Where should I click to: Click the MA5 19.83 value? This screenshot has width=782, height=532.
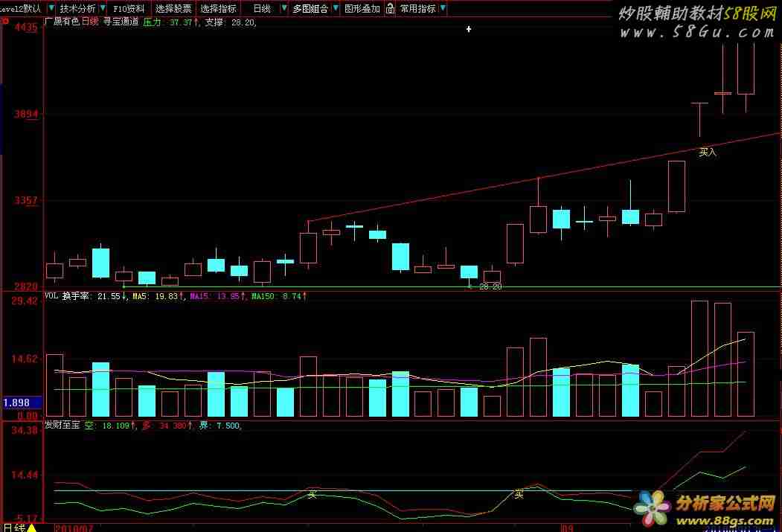[x=158, y=296]
